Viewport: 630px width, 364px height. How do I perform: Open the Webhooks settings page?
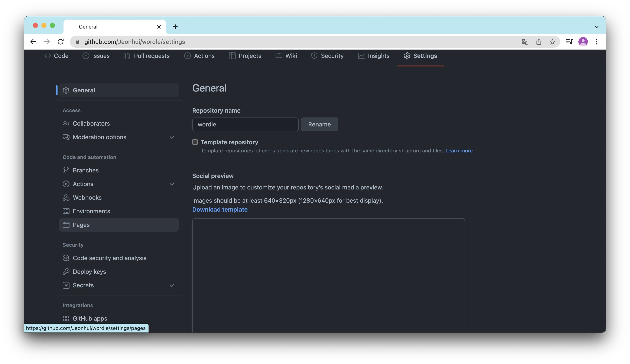click(x=119, y=198)
